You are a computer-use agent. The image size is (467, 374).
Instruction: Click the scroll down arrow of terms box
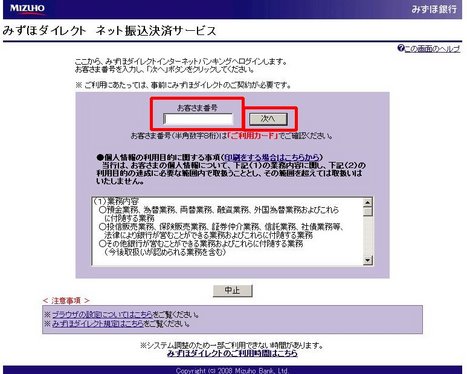click(x=368, y=260)
